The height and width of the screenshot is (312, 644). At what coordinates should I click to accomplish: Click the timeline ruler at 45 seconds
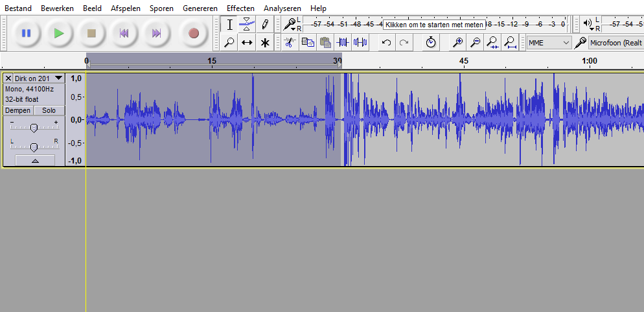point(463,61)
